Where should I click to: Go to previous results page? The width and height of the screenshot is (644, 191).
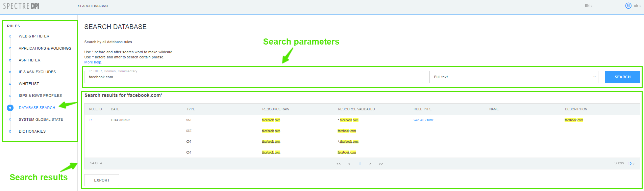(349, 164)
